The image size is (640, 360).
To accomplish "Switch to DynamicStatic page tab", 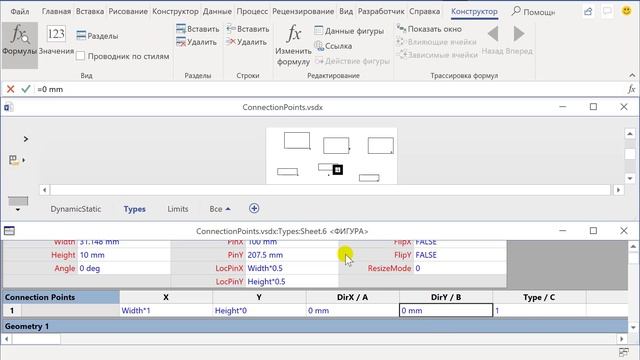I will tap(76, 209).
